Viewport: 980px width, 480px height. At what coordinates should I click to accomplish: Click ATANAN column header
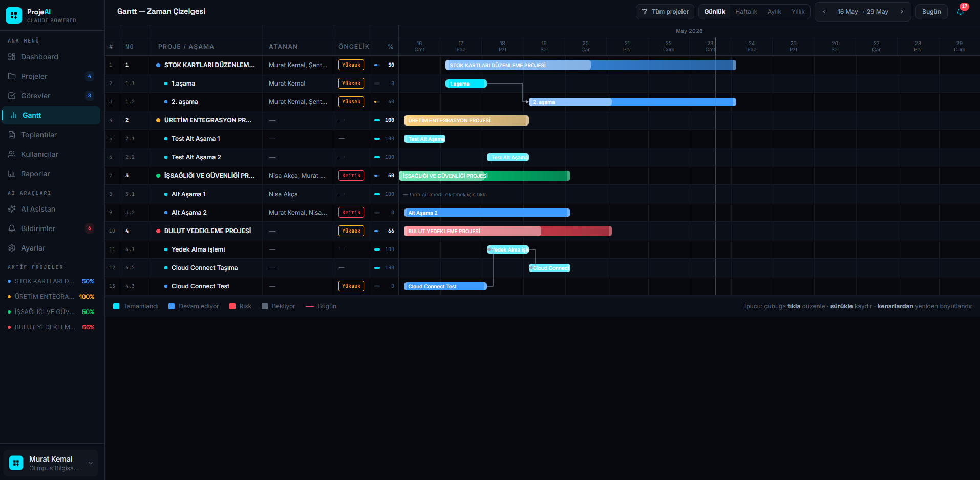283,47
